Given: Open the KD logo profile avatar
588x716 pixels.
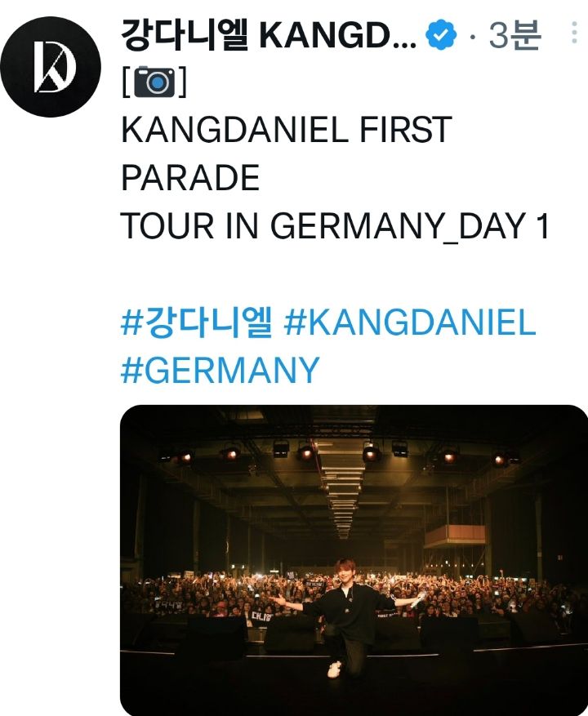Looking at the screenshot, I should [x=51, y=64].
